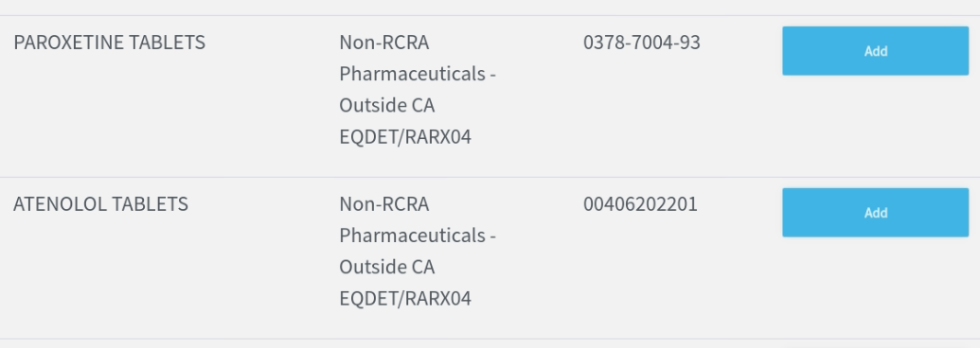The width and height of the screenshot is (980, 348).
Task: Click EQDET/RARX04 code in Atenolol row
Action: [x=405, y=298]
